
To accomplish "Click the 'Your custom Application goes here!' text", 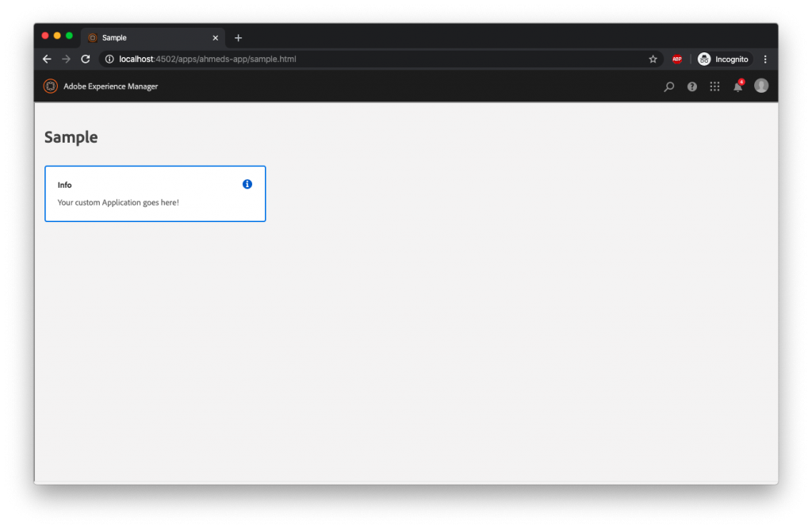I will [118, 202].
